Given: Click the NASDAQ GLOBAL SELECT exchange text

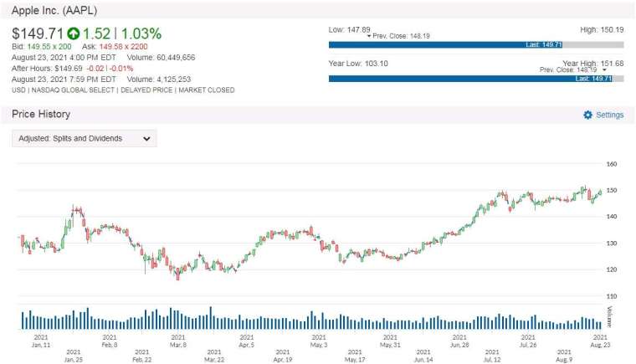Looking at the screenshot, I should (73, 90).
